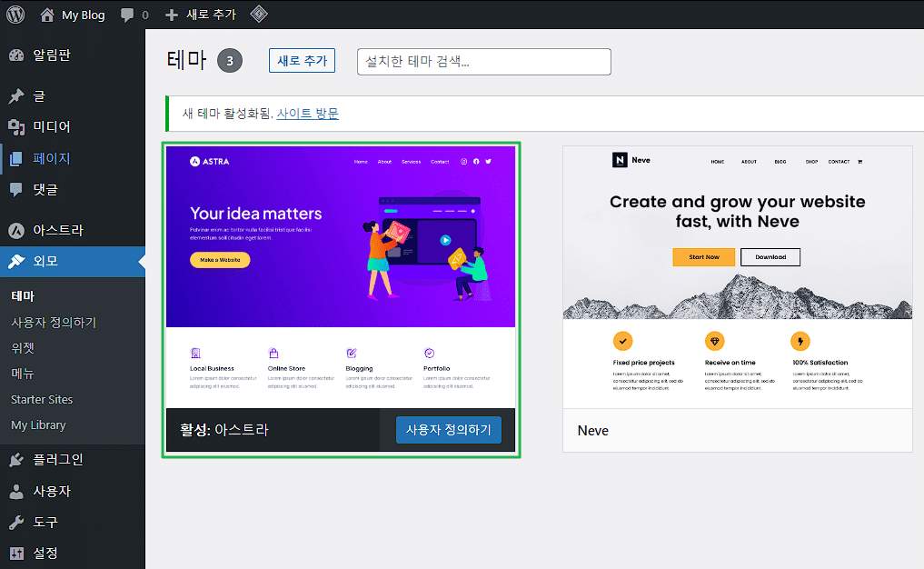Click the plus icon for 새로 추가

(172, 15)
